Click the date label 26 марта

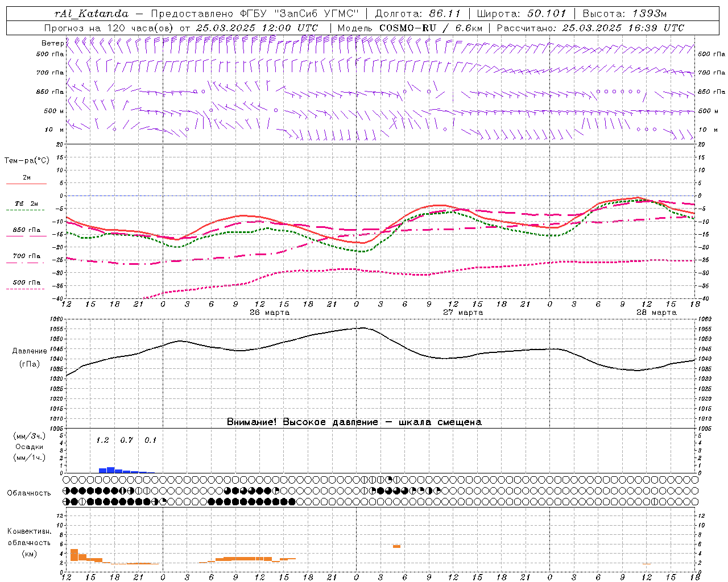tap(270, 312)
